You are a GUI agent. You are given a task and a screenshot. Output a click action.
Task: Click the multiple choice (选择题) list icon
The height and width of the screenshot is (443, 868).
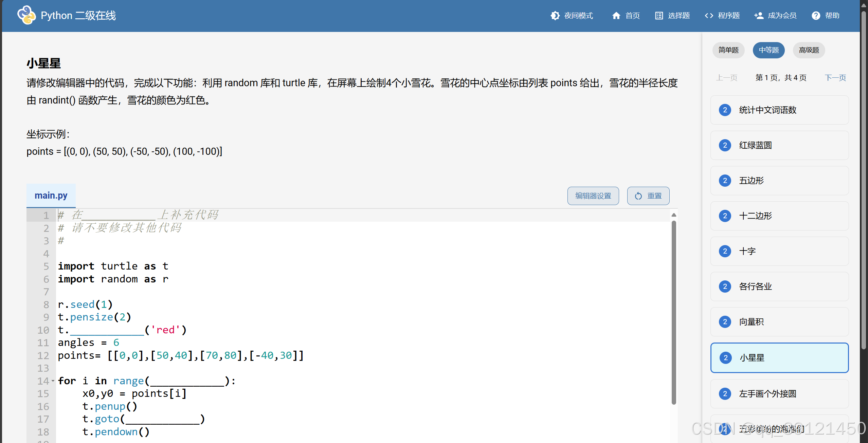tap(659, 16)
